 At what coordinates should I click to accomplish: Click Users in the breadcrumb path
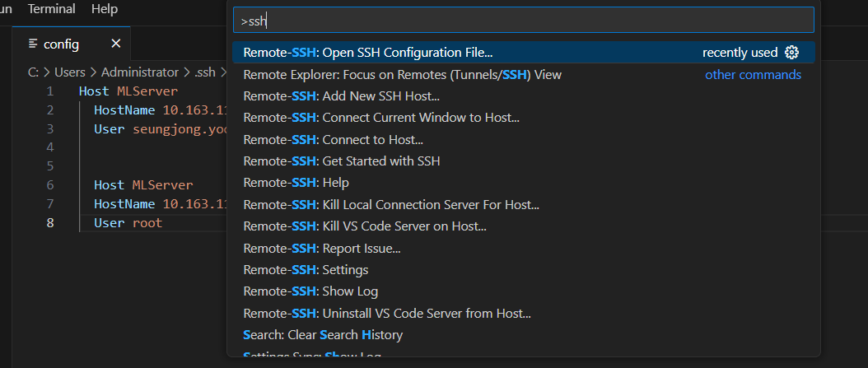tap(70, 72)
